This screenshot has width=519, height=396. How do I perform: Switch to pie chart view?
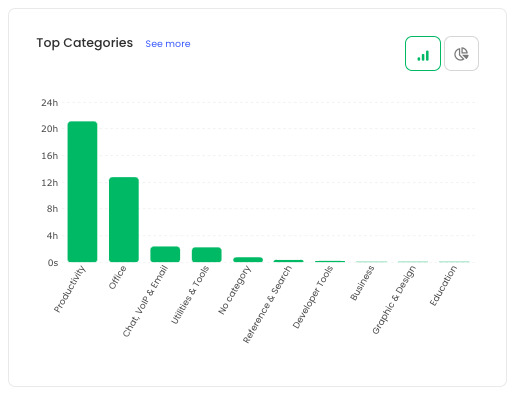point(461,54)
